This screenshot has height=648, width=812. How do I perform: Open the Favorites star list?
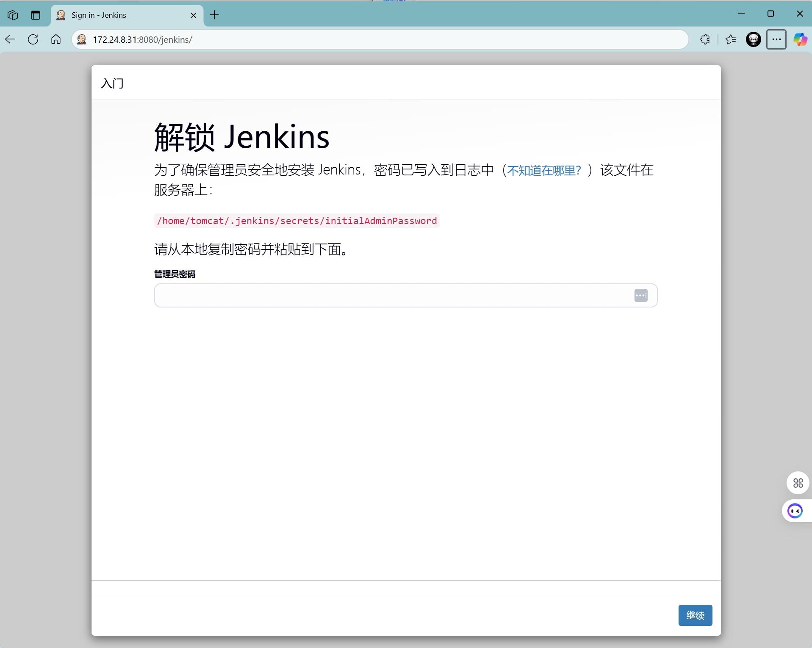point(731,39)
